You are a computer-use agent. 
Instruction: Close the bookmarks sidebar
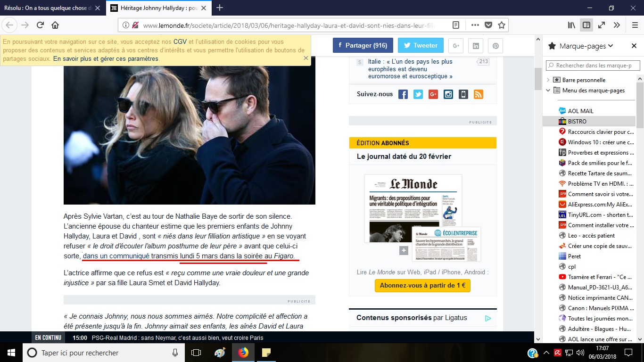click(634, 46)
